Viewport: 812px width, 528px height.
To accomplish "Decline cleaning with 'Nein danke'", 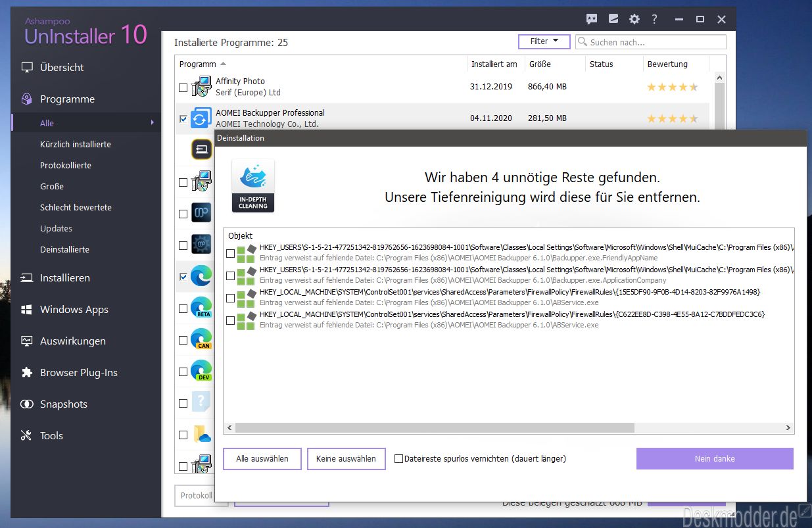I will coord(715,459).
